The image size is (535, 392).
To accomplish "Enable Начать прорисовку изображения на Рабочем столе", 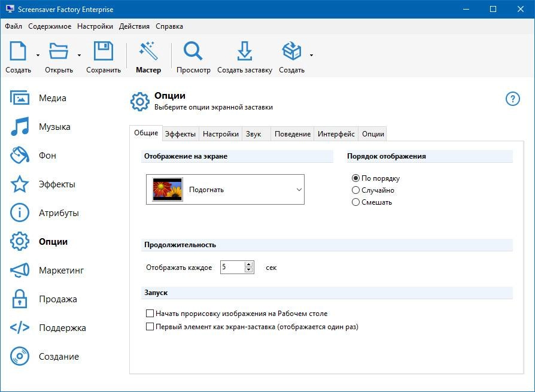I will click(x=150, y=313).
